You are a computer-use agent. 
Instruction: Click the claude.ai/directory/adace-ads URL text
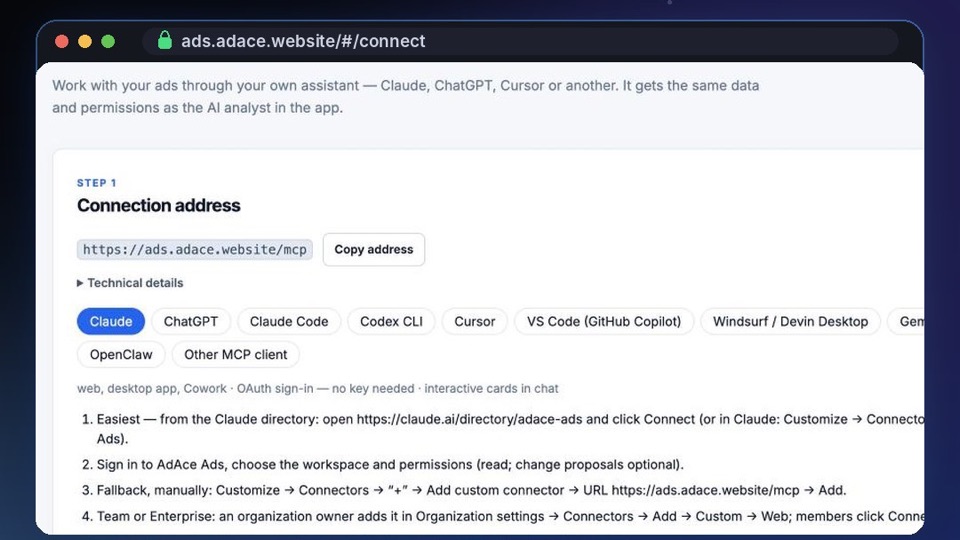tap(470, 419)
